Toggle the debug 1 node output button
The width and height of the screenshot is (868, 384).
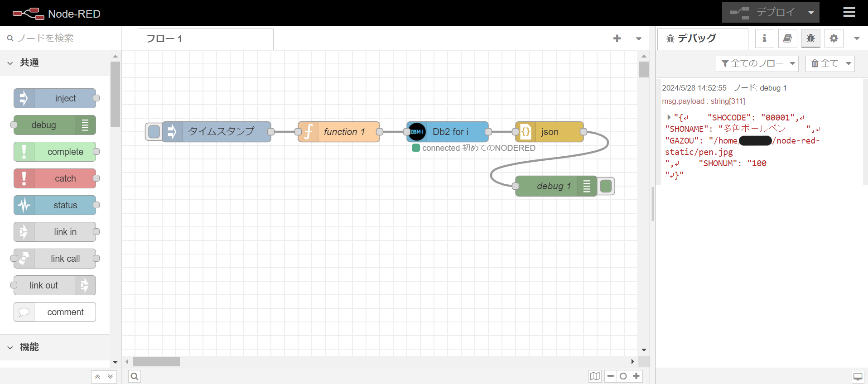[606, 186]
